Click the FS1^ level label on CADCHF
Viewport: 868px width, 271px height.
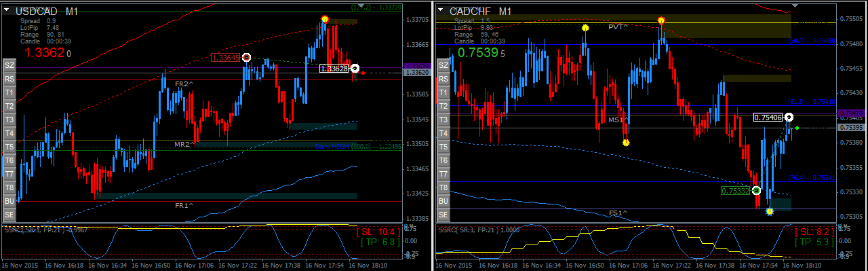[x=618, y=213]
